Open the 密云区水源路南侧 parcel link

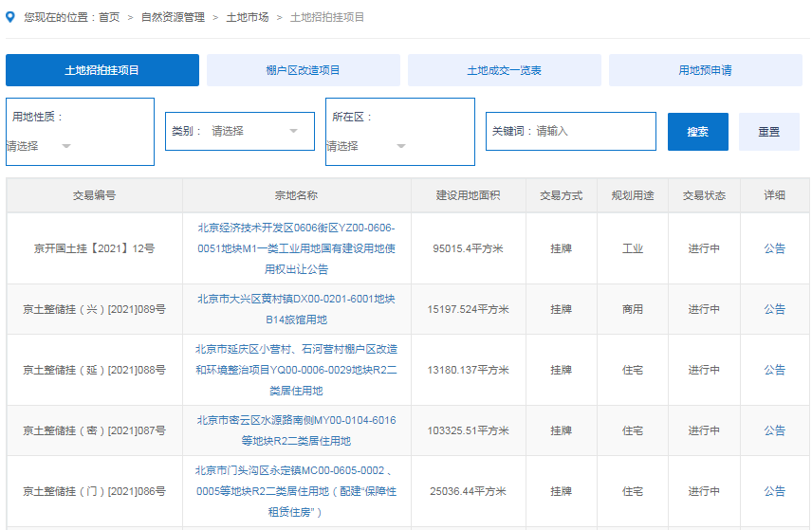pyautogui.click(x=296, y=430)
